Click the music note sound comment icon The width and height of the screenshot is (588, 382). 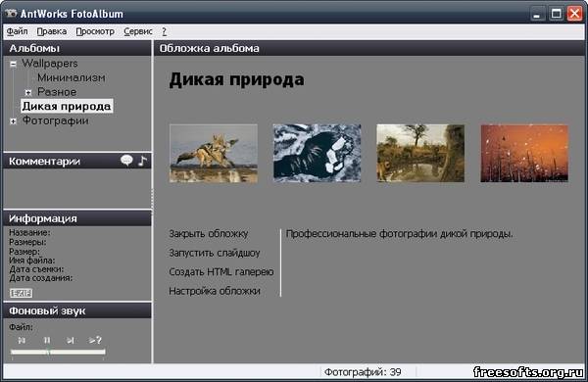point(142,161)
